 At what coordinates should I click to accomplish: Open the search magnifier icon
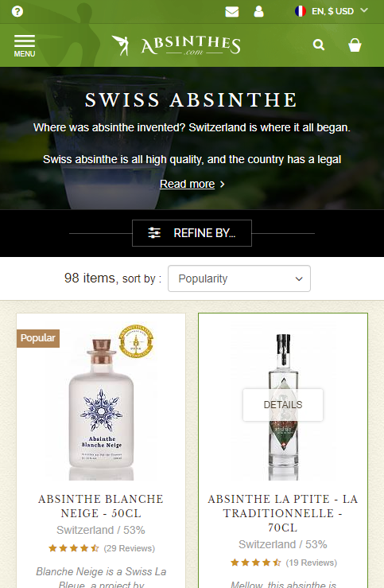click(319, 45)
